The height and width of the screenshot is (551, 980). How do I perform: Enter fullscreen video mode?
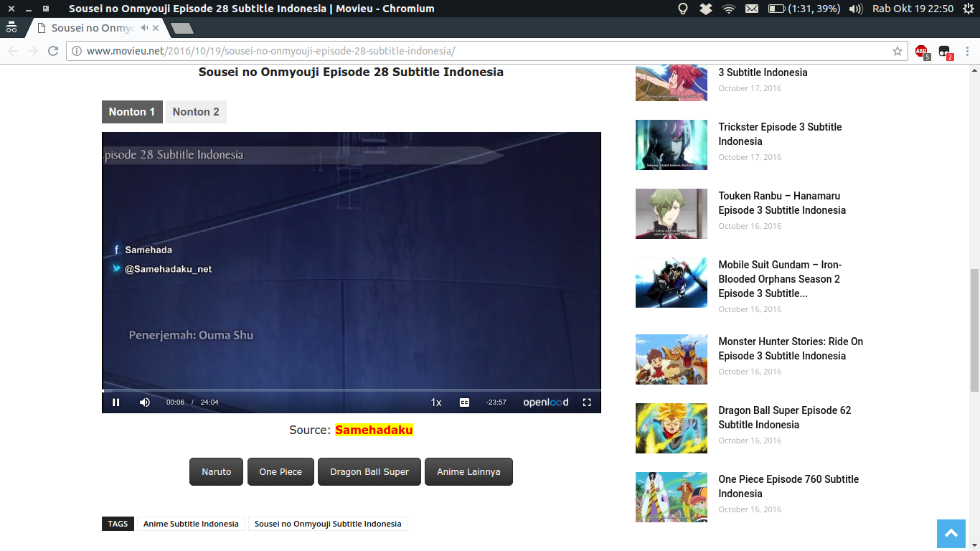coord(587,402)
